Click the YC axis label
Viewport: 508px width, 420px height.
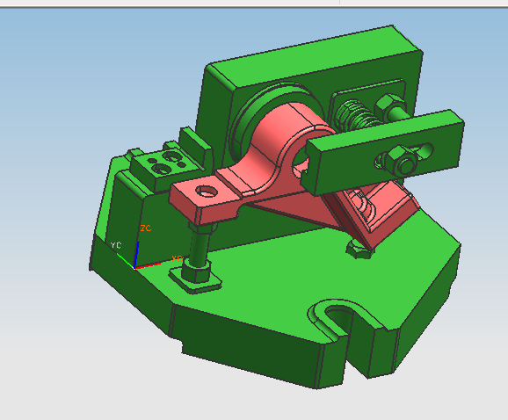[x=116, y=245]
